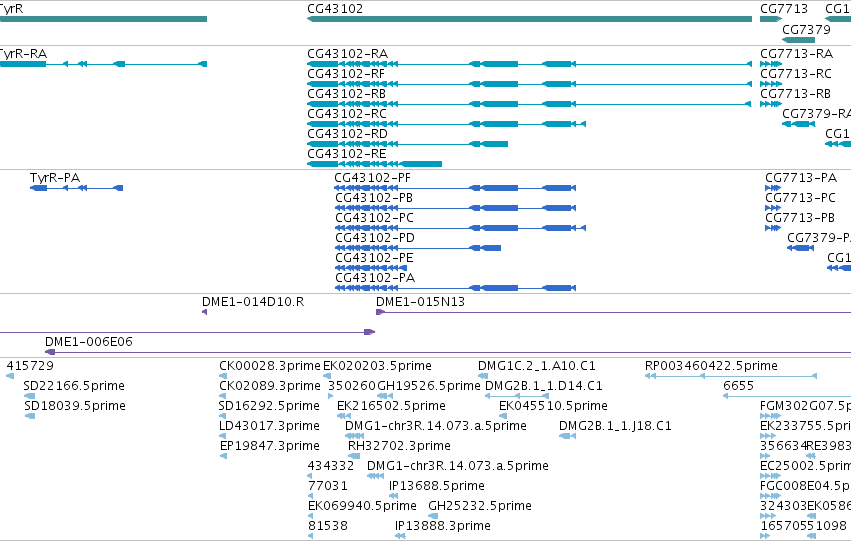
Task: Click transcript label CG43102-RD
Action: point(347,134)
